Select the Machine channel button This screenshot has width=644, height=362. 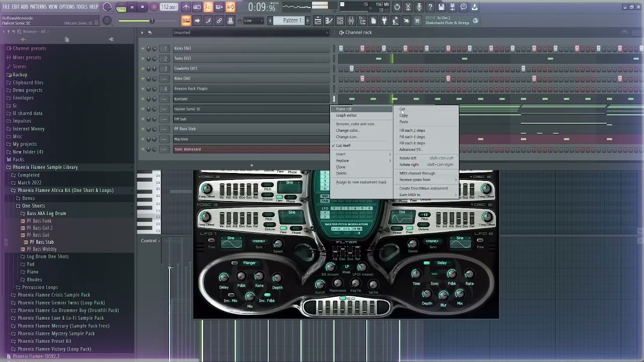click(251, 139)
